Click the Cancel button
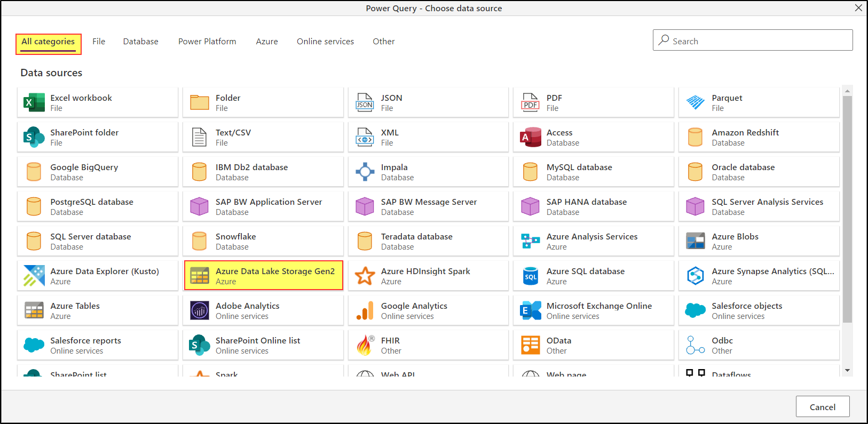Screen dimensions: 868x424 tap(823, 407)
